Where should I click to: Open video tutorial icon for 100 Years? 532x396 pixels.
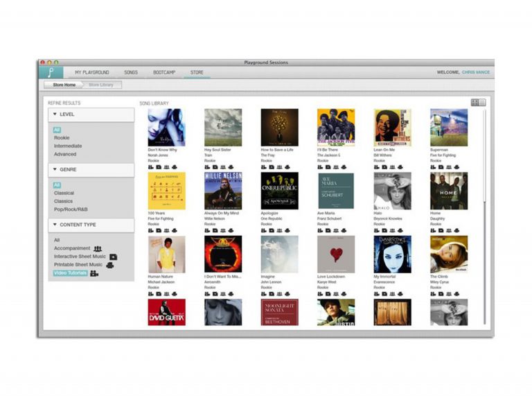(150, 231)
